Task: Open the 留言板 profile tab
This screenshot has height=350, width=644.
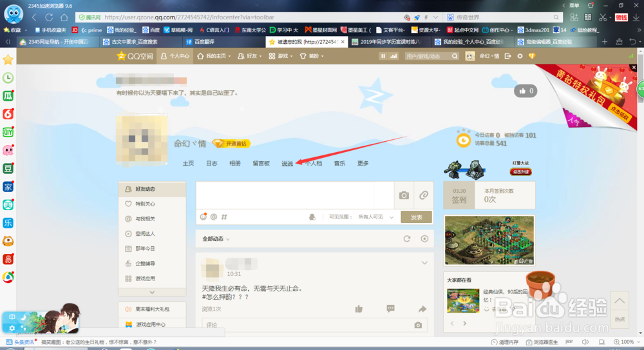Action: pyautogui.click(x=261, y=163)
